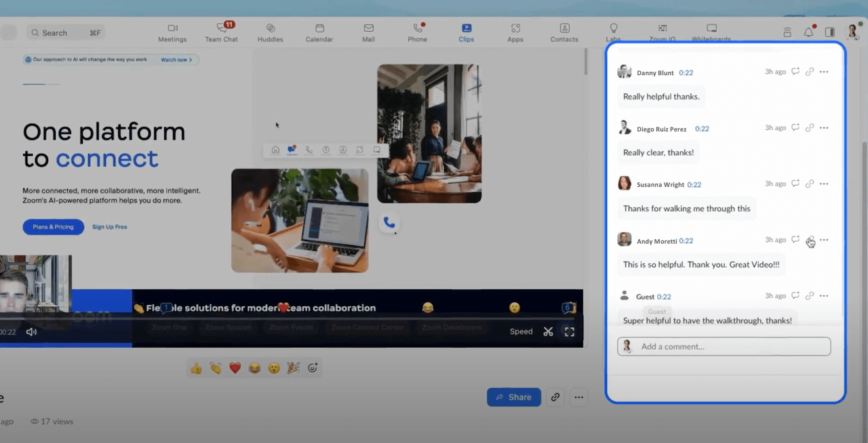Open more options on Susanna Wright's comment
The width and height of the screenshot is (868, 443).
[824, 184]
